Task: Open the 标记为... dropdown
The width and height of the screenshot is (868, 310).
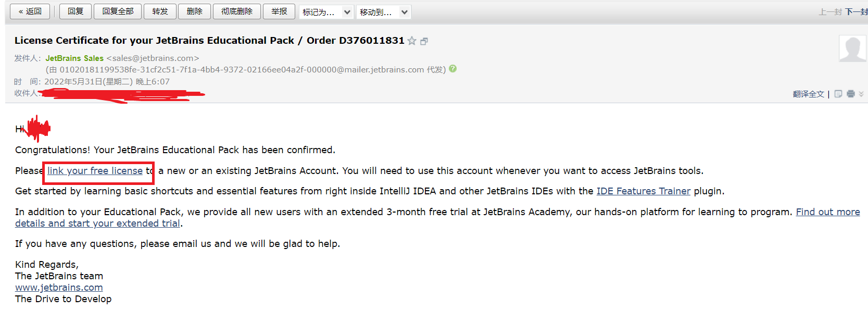Action: pos(326,12)
